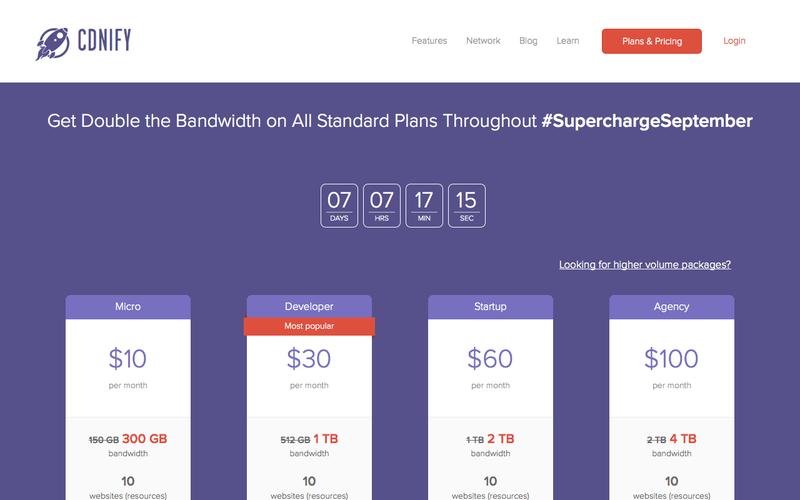
Task: Open the higher volume packages link
Action: coord(645,265)
